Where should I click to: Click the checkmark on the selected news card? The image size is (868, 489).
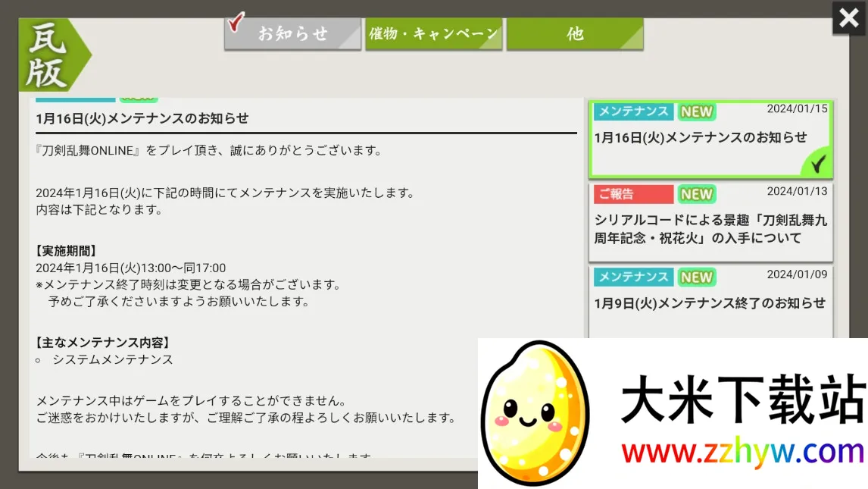(x=817, y=163)
